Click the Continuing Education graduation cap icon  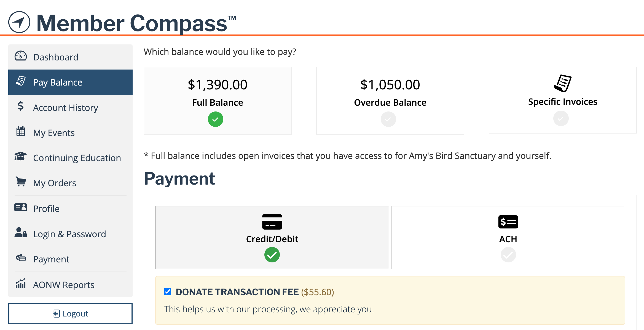(x=21, y=156)
